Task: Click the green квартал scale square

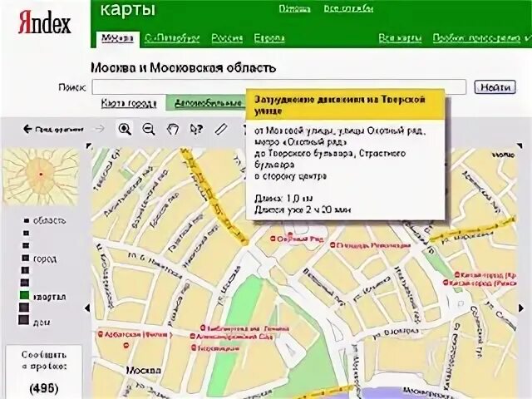Action: [x=24, y=296]
